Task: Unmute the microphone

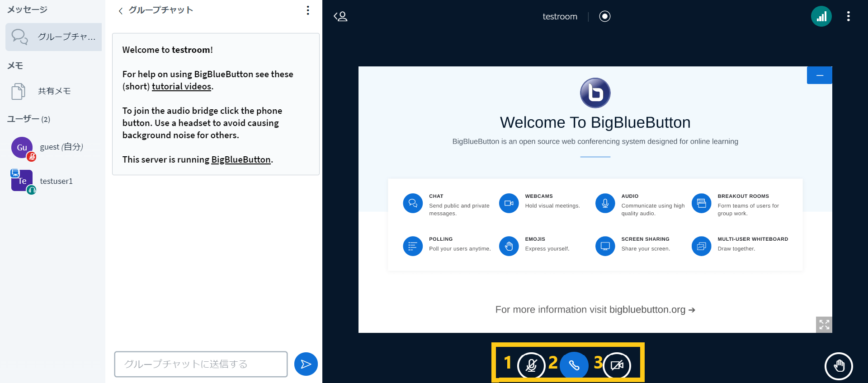Action: pyautogui.click(x=531, y=365)
